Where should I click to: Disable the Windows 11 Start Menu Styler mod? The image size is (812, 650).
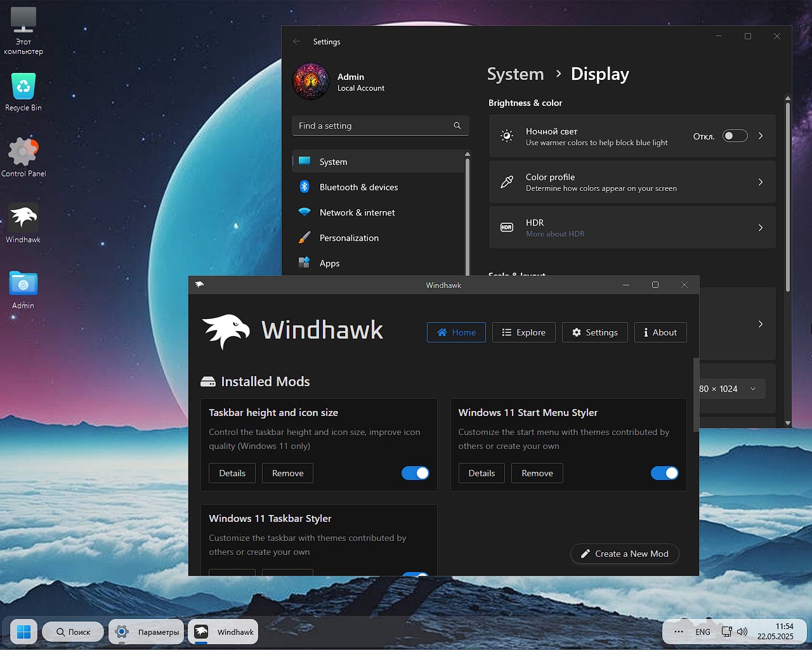click(665, 473)
